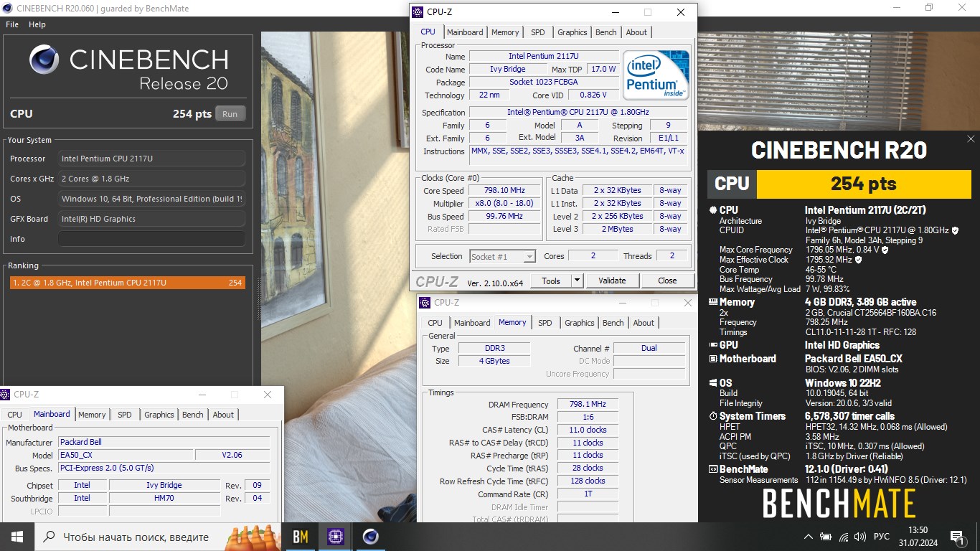Open the File menu in Cinebench
The image size is (980, 551).
pyautogui.click(x=12, y=24)
